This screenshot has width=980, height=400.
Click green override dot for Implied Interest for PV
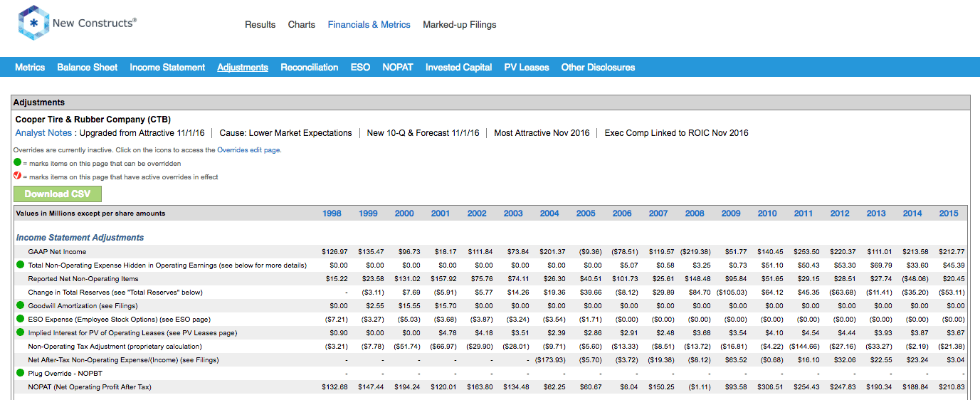click(x=20, y=332)
